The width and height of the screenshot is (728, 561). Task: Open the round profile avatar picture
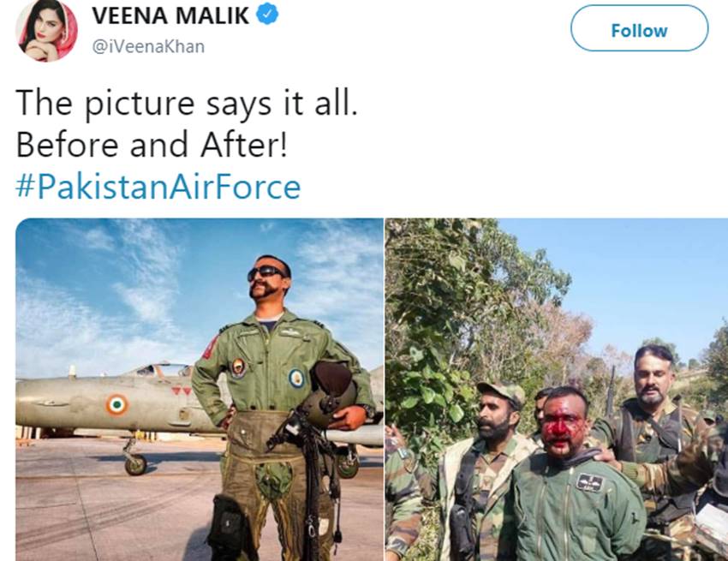point(46,31)
